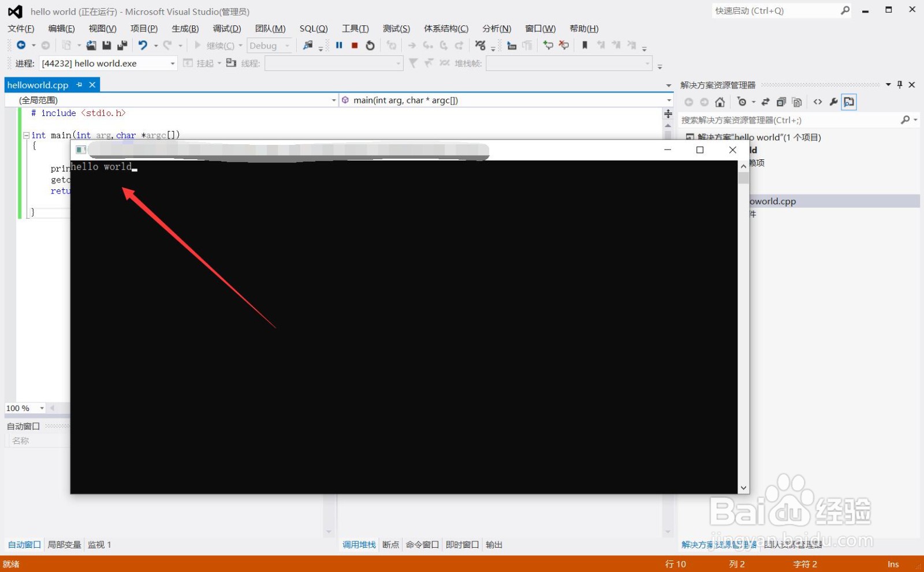This screenshot has width=924, height=572.
Task: Toggle the Show All Files icon
Action: (x=797, y=102)
